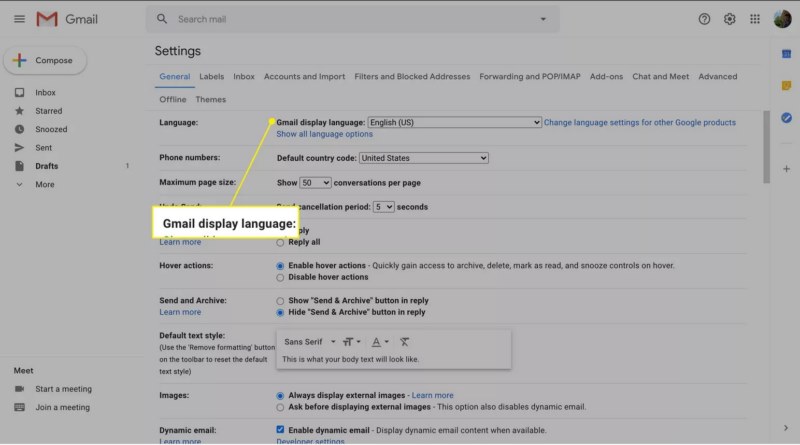Switch to the Inbox settings tab
The width and height of the screenshot is (800, 445).
tap(244, 77)
